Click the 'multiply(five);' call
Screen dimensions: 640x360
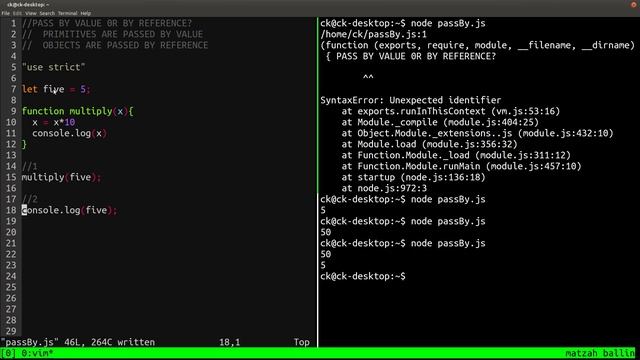[61, 178]
